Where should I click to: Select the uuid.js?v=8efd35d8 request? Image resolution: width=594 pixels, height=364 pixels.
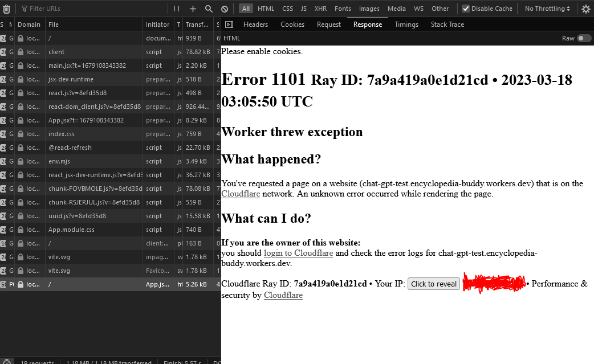point(110,216)
